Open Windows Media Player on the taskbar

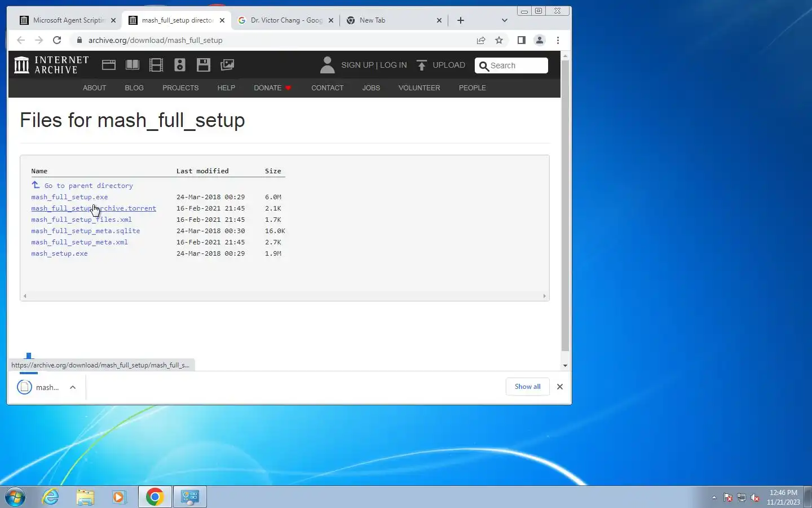click(119, 497)
